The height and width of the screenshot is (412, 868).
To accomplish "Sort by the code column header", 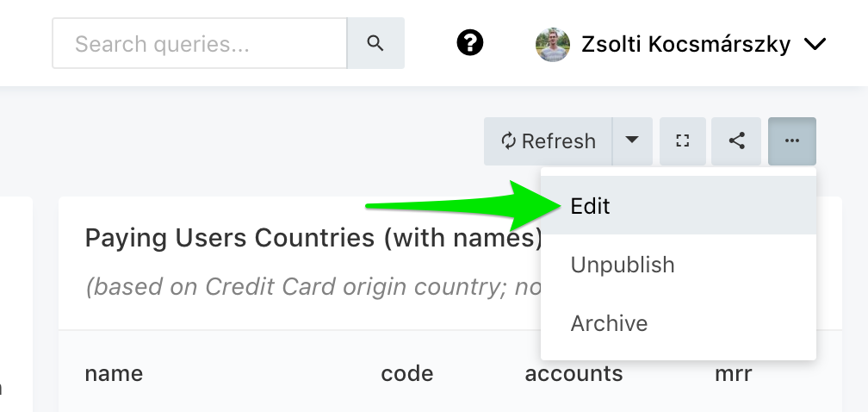I will 406,373.
